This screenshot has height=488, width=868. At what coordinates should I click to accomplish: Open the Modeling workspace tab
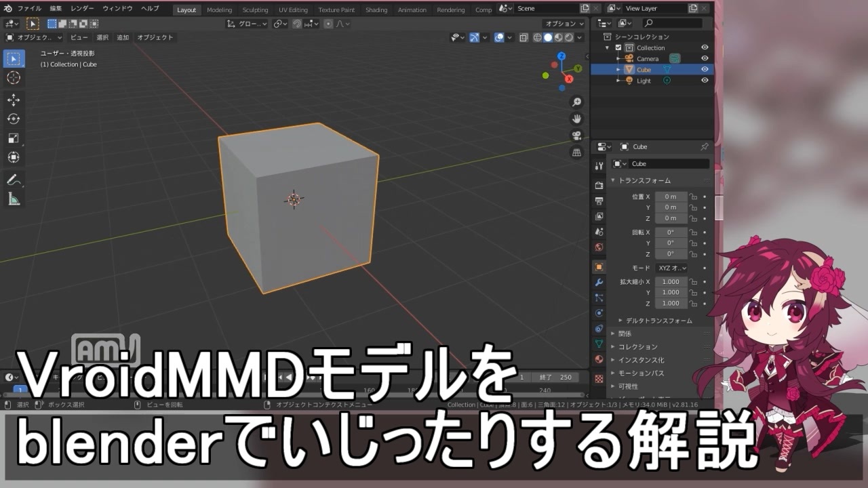coord(219,9)
